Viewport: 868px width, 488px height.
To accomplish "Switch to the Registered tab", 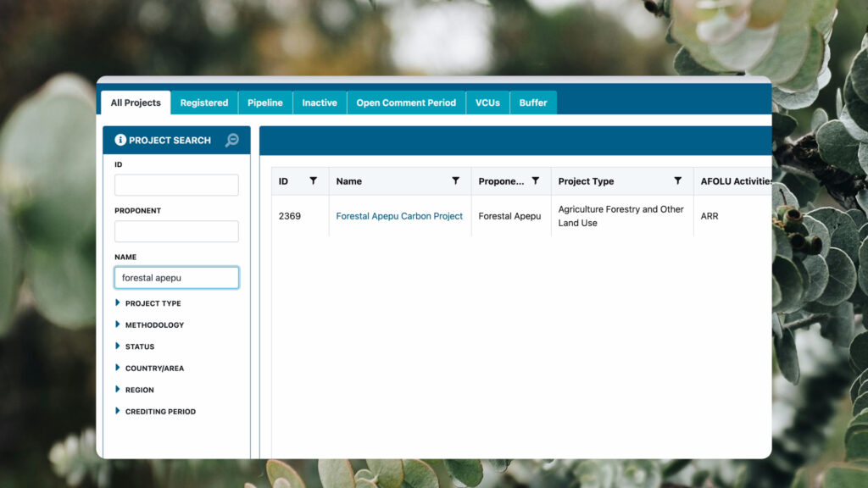I will click(x=203, y=103).
